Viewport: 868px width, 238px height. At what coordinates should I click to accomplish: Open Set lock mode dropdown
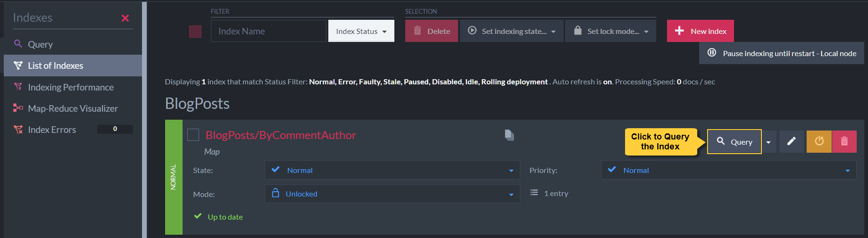(x=611, y=31)
